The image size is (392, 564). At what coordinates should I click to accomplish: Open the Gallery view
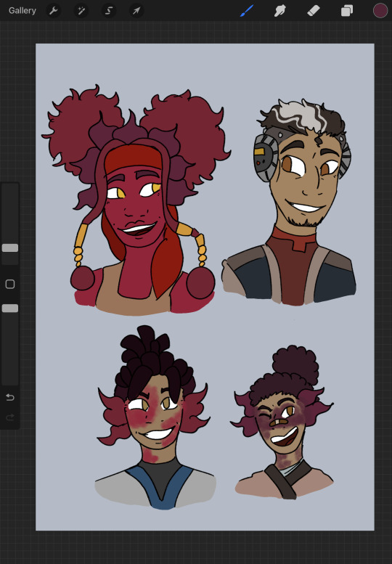click(x=23, y=11)
